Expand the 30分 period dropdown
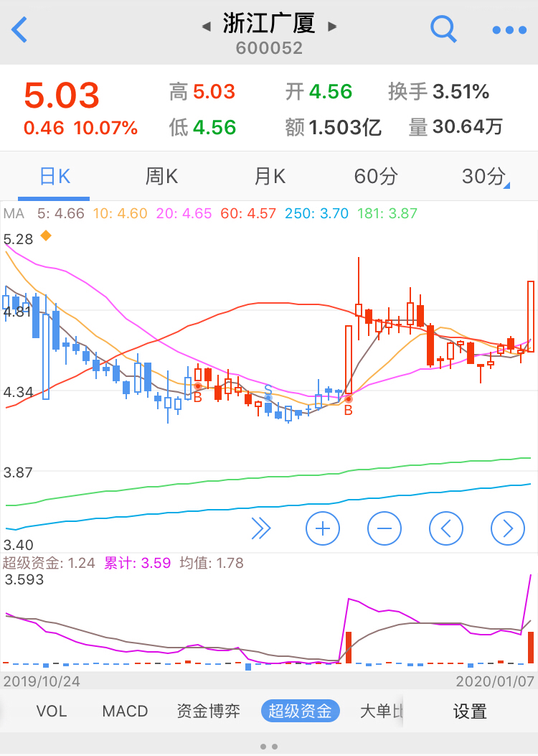This screenshot has width=538, height=756. [x=486, y=177]
